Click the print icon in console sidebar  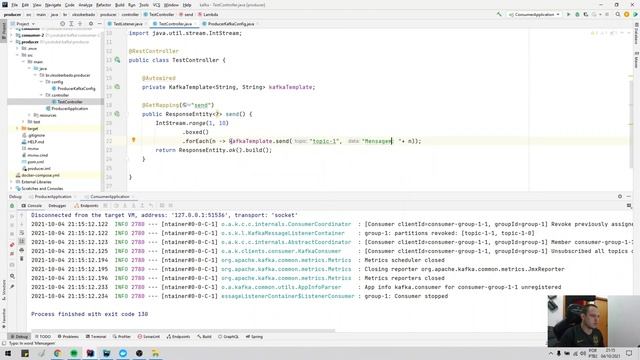pyautogui.click(x=22, y=250)
